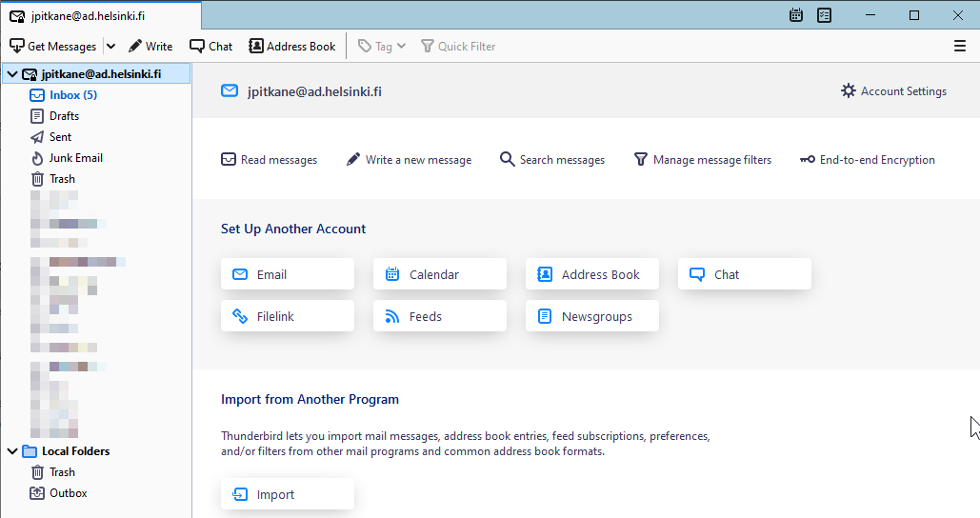The width and height of the screenshot is (980, 518).
Task: Set up Newsgroups account
Action: click(x=591, y=316)
